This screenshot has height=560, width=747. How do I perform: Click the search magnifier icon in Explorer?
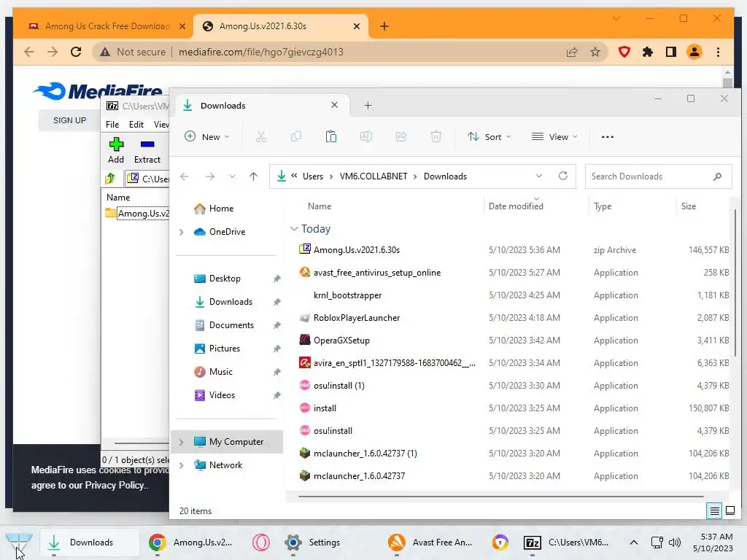point(717,176)
